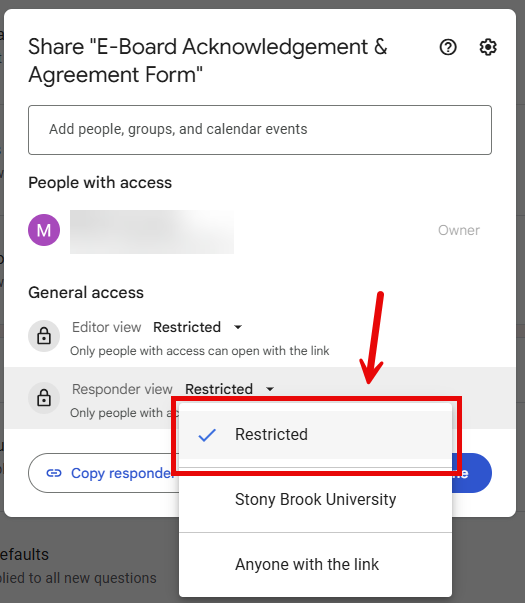Viewport: 525px width, 603px height.
Task: Click the blurred owner name entry
Action: point(152,232)
